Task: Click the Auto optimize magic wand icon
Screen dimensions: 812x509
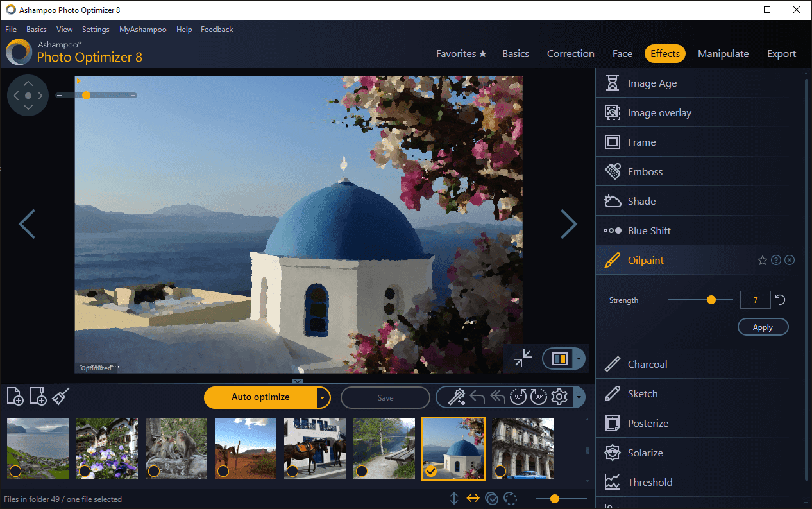Action: point(457,397)
